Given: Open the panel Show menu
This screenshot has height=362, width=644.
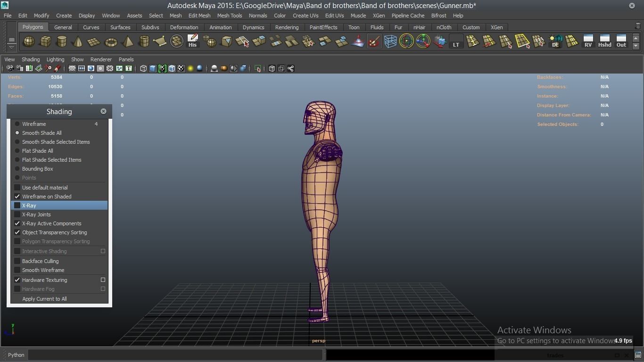Looking at the screenshot, I should (x=77, y=59).
